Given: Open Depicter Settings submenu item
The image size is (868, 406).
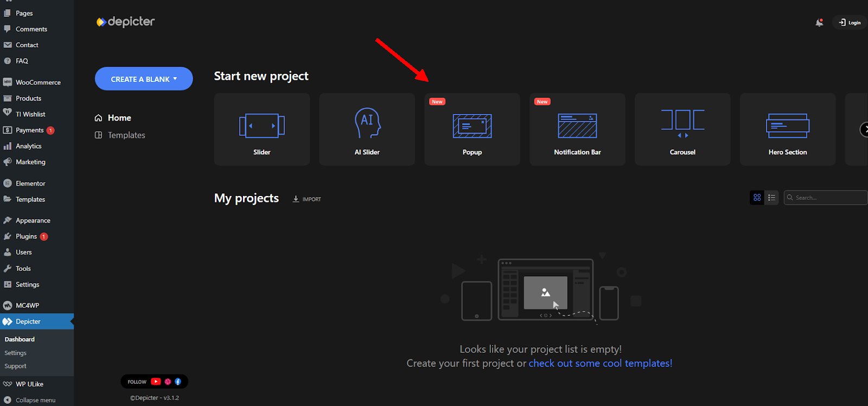Looking at the screenshot, I should (x=15, y=353).
